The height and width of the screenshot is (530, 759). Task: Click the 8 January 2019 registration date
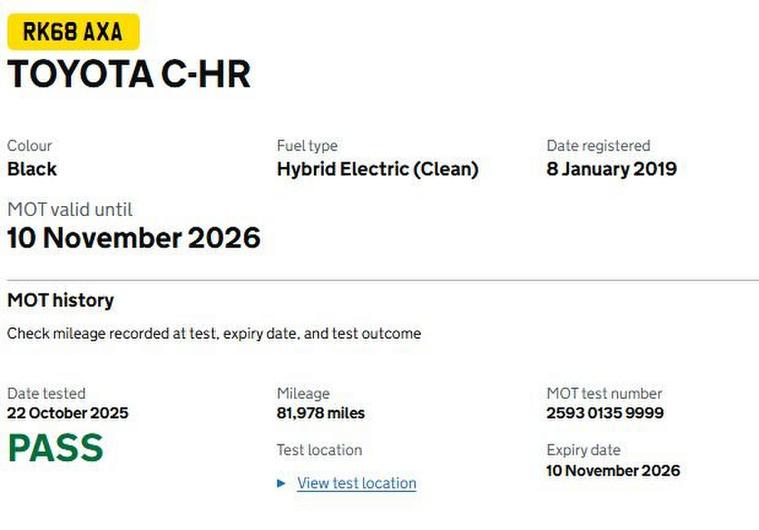coord(611,169)
